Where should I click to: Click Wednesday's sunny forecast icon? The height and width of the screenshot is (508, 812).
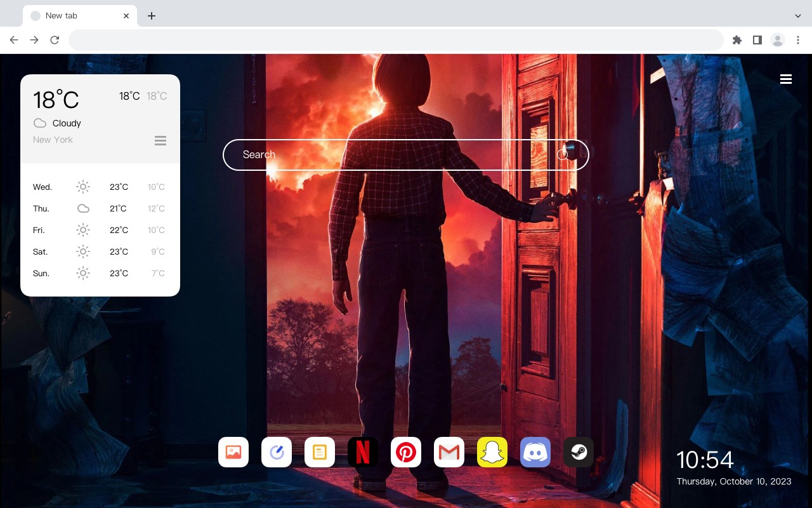point(83,187)
